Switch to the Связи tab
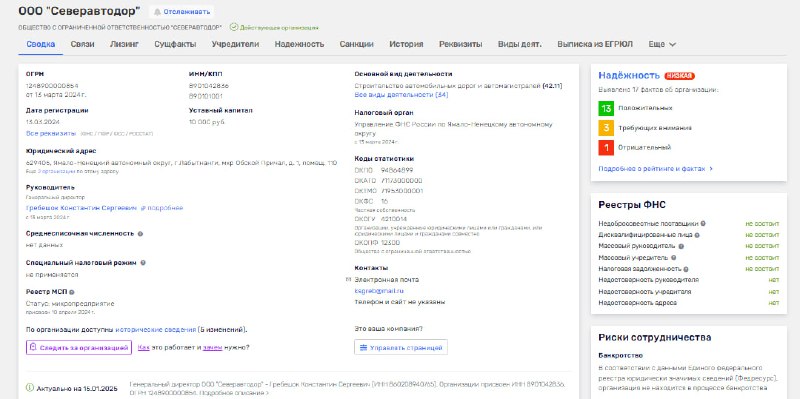Viewport: 800px width, 399px height. [82, 44]
